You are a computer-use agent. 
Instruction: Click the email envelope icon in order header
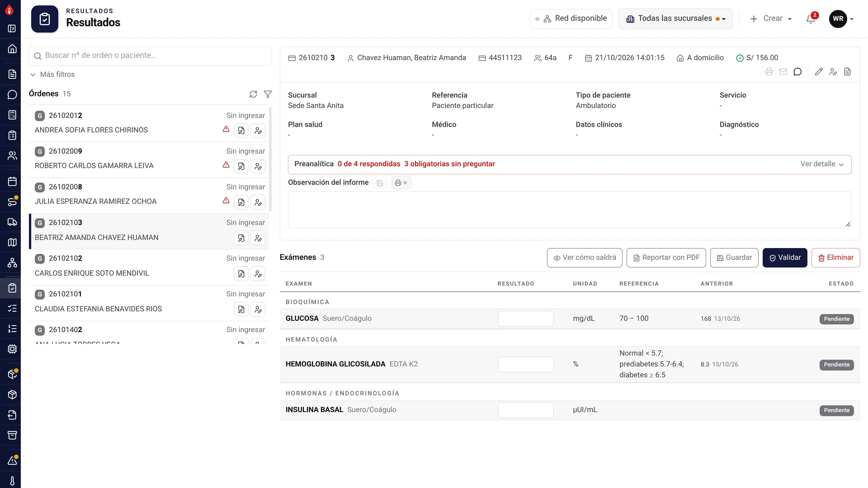(x=783, y=72)
